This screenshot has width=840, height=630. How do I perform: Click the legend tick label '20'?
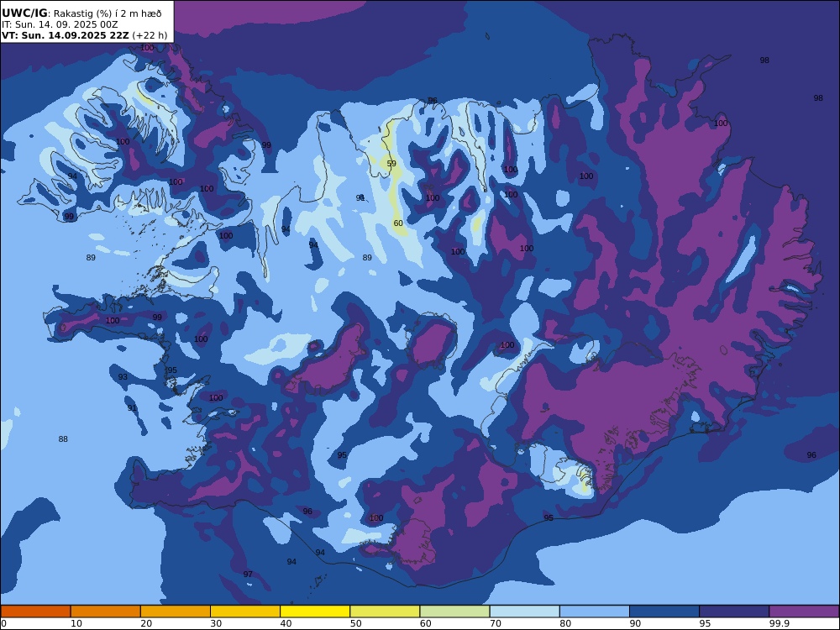[146, 623]
